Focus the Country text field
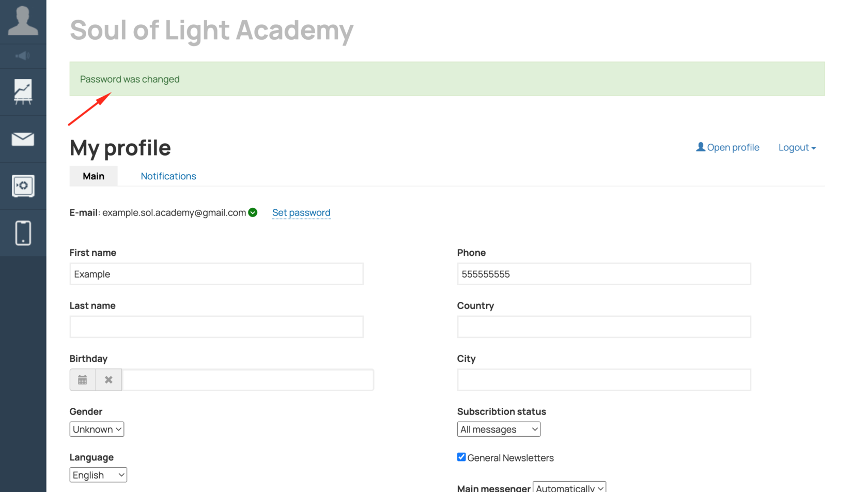This screenshot has width=868, height=492. (604, 327)
